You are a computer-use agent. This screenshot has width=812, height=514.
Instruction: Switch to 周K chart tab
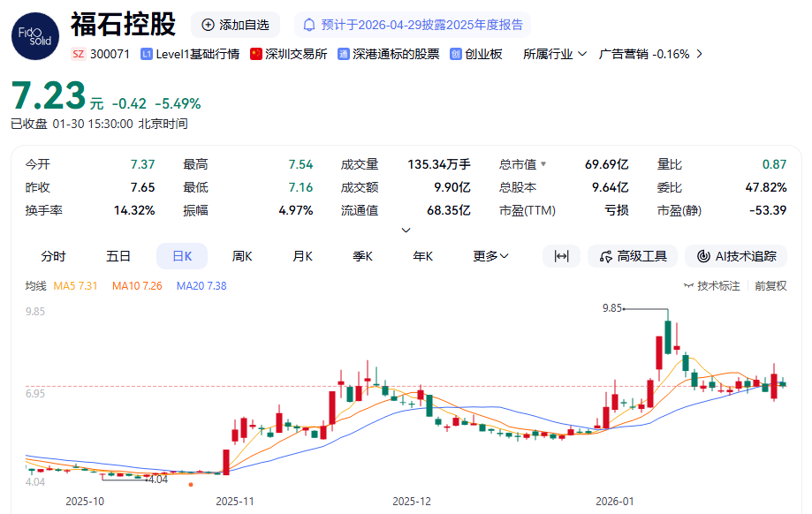point(242,256)
